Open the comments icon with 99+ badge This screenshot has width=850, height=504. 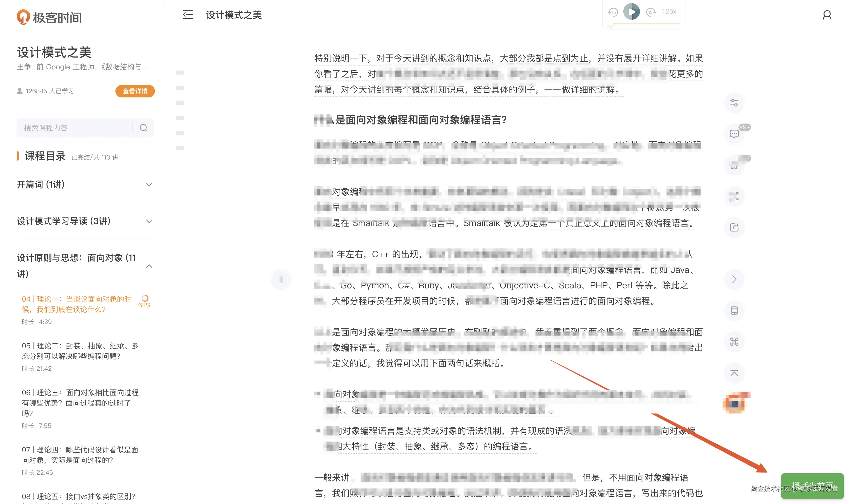point(734,134)
